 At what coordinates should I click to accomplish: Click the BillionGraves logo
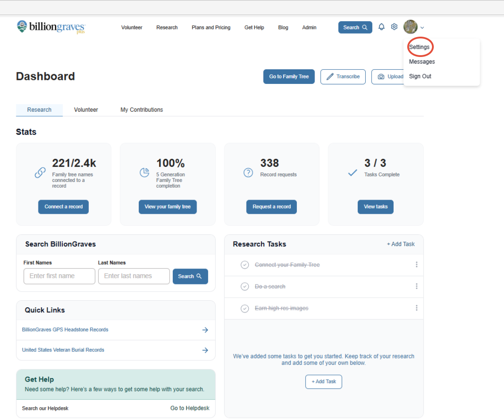51,27
